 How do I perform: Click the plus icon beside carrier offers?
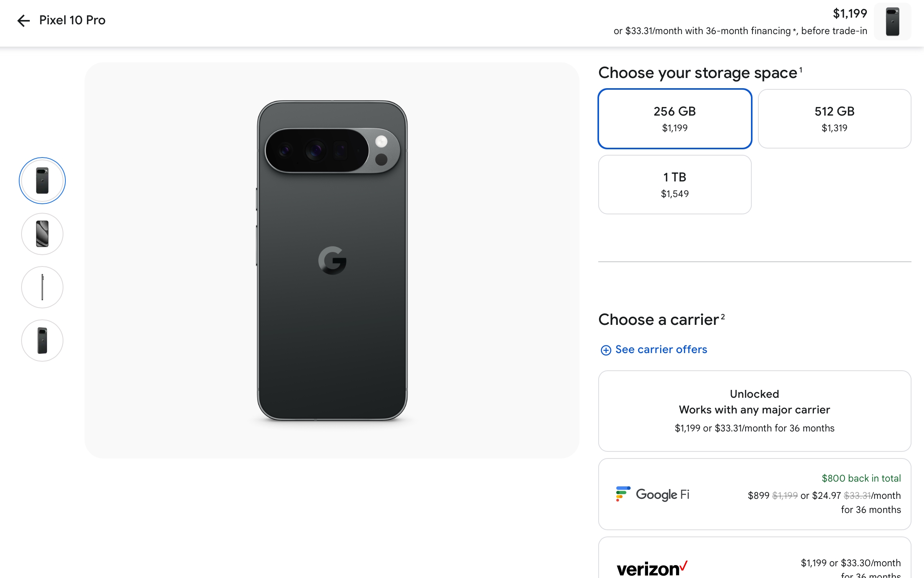click(x=606, y=350)
